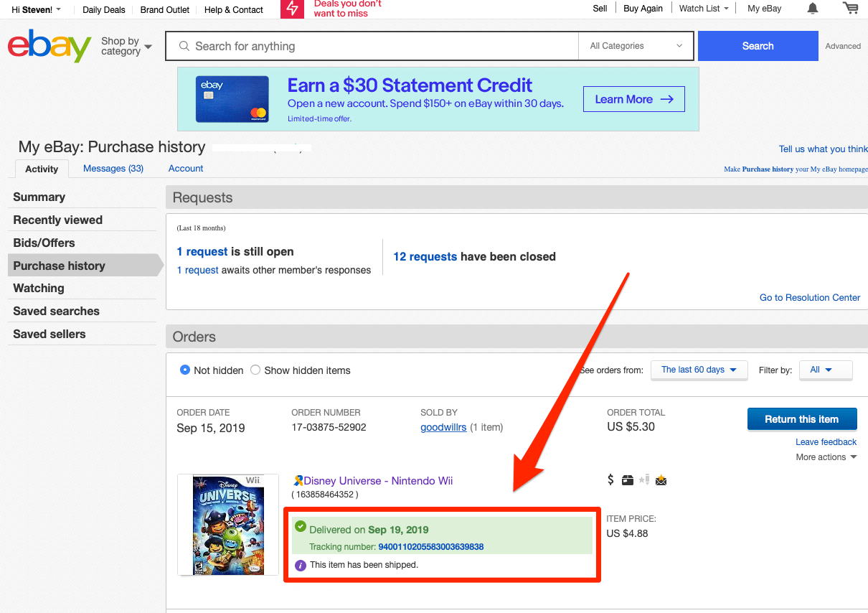The width and height of the screenshot is (868, 613).
Task: Click the red lightning deals icon
Action: pos(292,9)
